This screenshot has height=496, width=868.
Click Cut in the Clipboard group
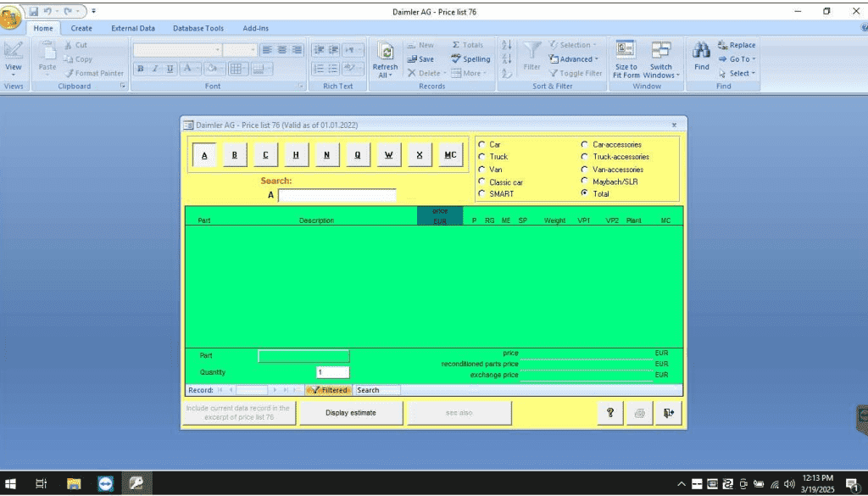(x=75, y=45)
